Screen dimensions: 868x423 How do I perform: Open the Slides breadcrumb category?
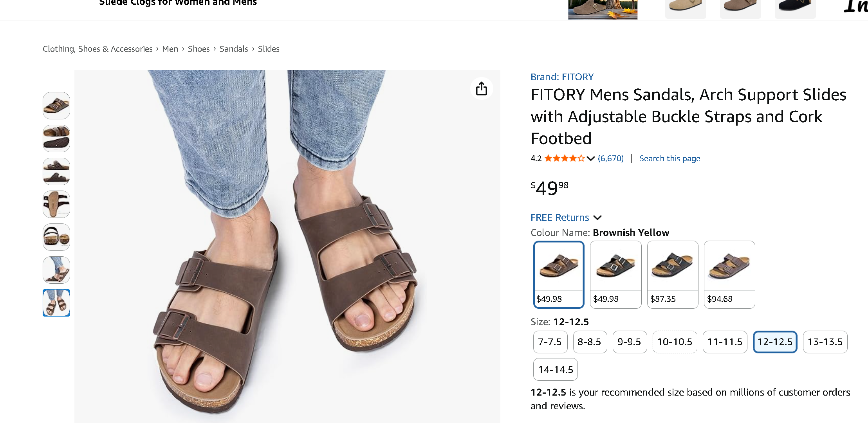(269, 49)
